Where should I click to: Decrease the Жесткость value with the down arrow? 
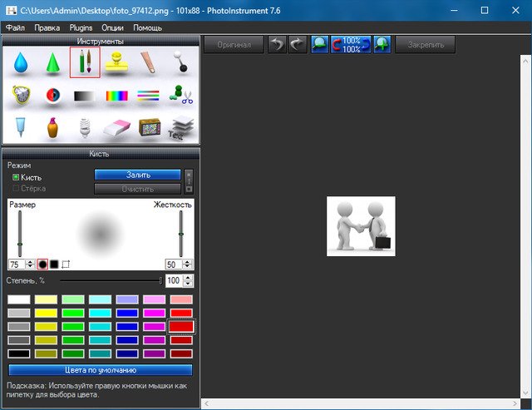coord(190,267)
